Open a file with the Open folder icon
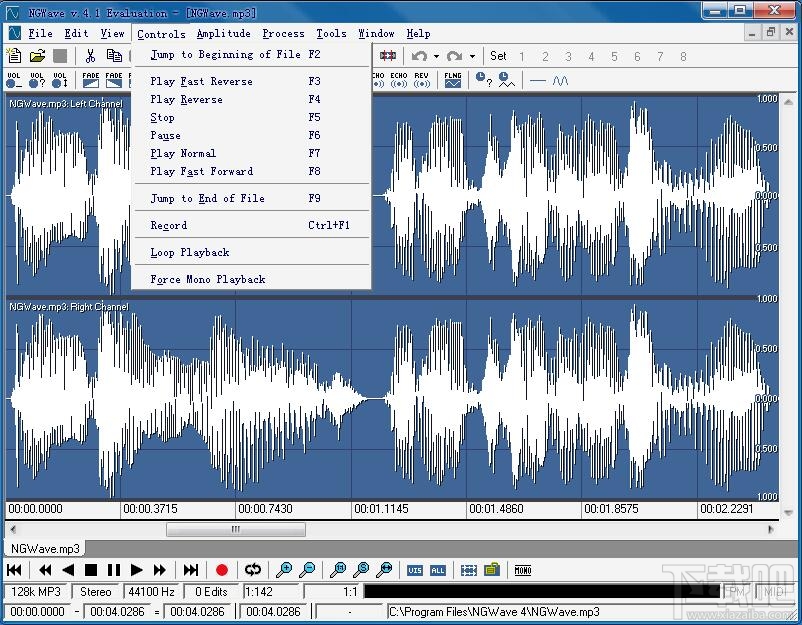The width and height of the screenshot is (802, 625). point(36,56)
